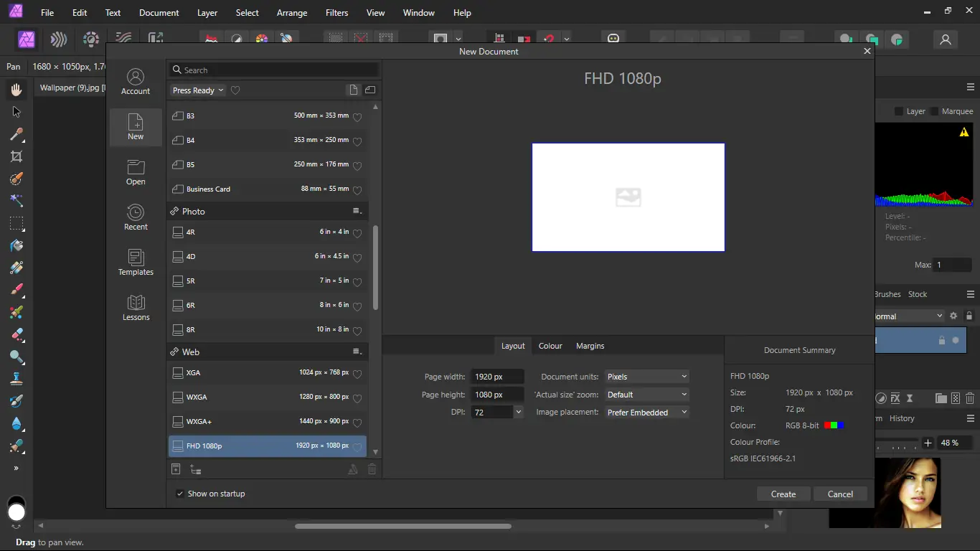Switch to the Colour tab
This screenshot has height=551, width=980.
coord(550,346)
